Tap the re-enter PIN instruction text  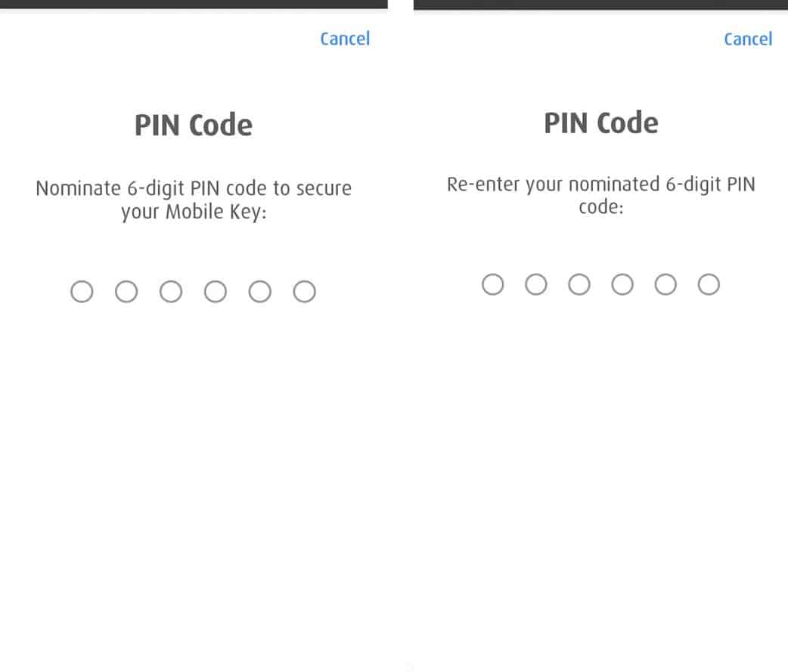pyautogui.click(x=601, y=195)
